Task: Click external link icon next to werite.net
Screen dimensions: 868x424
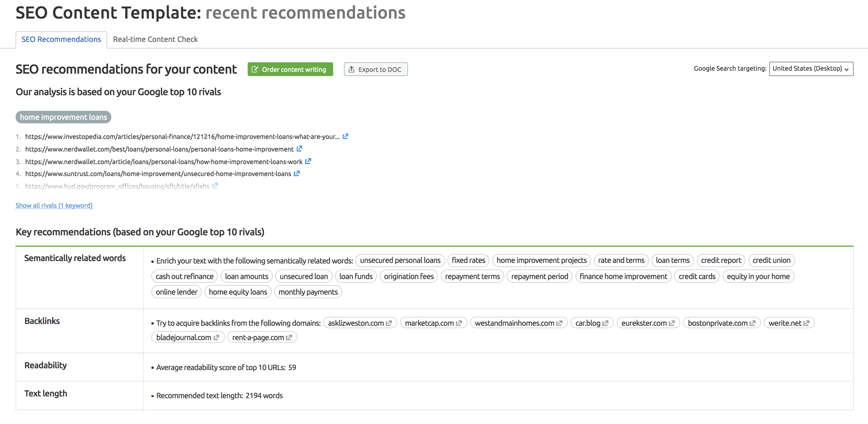Action: [806, 323]
